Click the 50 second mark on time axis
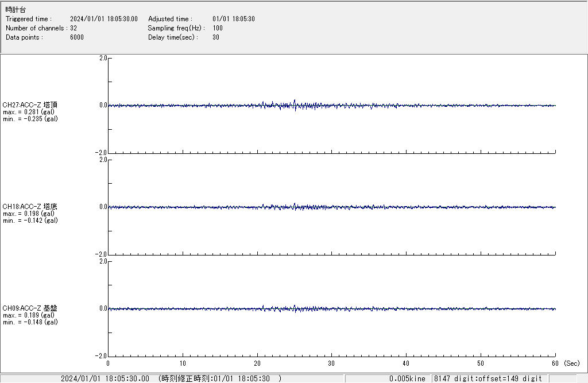The image size is (588, 383). click(481, 363)
